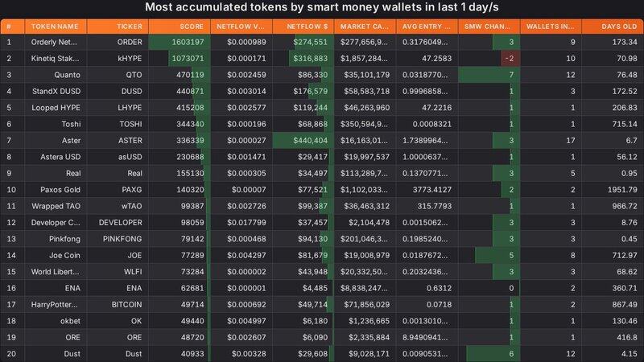
Task: Click the Real token name cell
Action: (56, 173)
